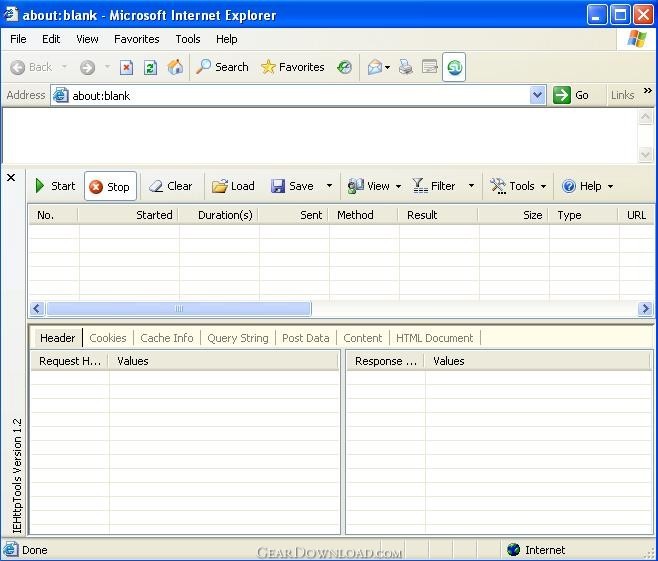Screen dimensions: 658x561
Task: Expand the address bar dropdown
Action: point(538,95)
